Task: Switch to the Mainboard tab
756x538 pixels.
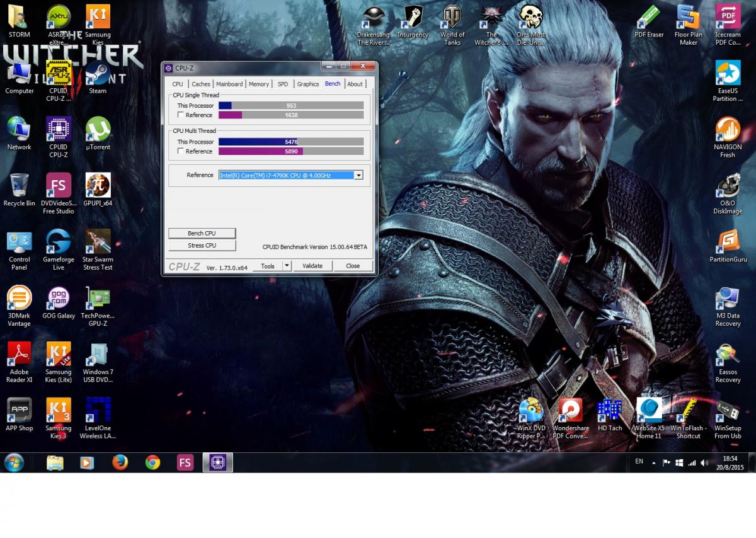Action: (229, 84)
